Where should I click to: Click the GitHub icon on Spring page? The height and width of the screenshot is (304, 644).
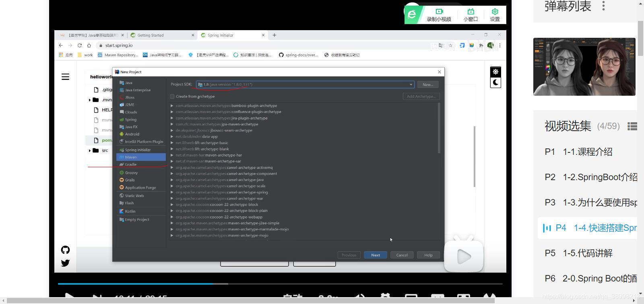(65, 250)
